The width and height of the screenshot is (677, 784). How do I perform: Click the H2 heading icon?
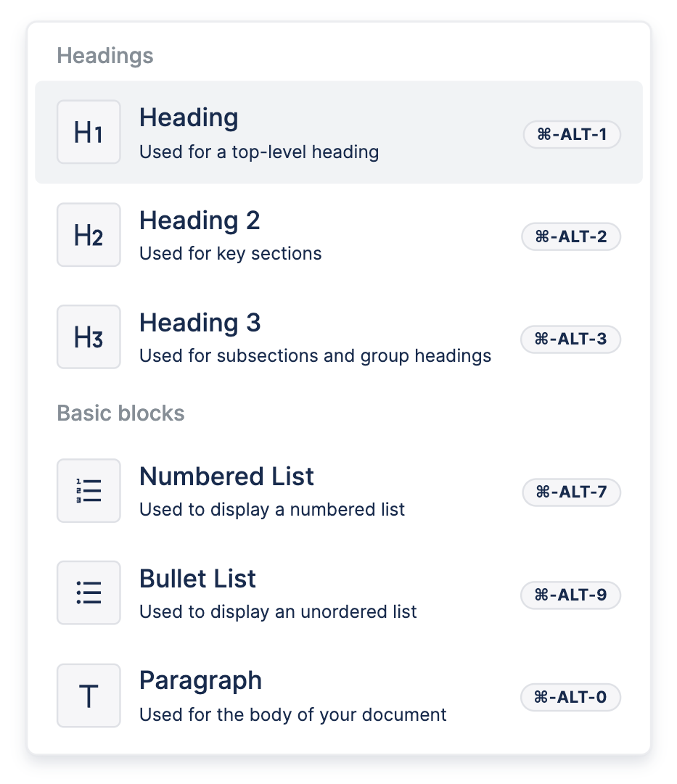coord(89,234)
